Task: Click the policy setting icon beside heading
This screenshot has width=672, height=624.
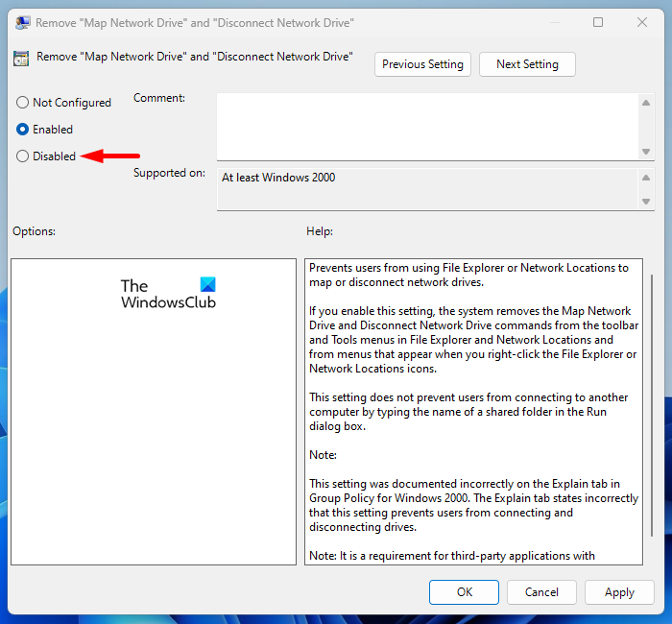Action: (x=21, y=58)
